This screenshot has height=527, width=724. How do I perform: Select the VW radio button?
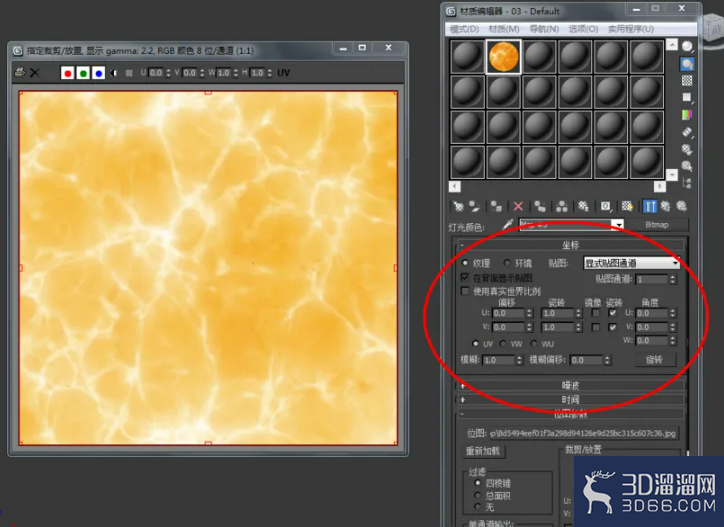502,344
